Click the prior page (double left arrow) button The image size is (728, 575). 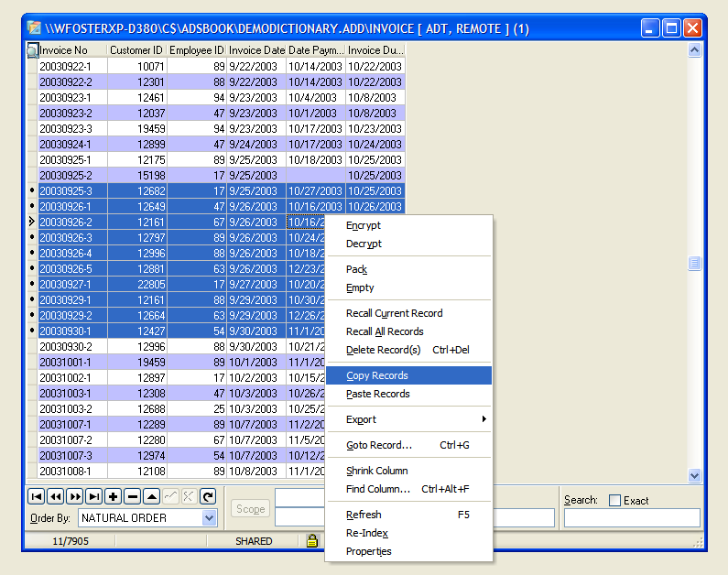pyautogui.click(x=56, y=496)
